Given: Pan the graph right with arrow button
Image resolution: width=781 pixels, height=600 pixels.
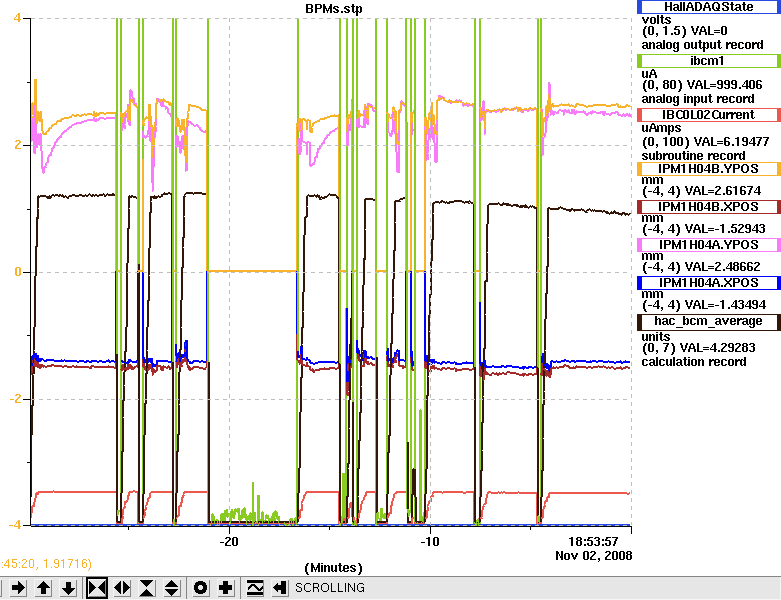Looking at the screenshot, I should pos(18,588).
